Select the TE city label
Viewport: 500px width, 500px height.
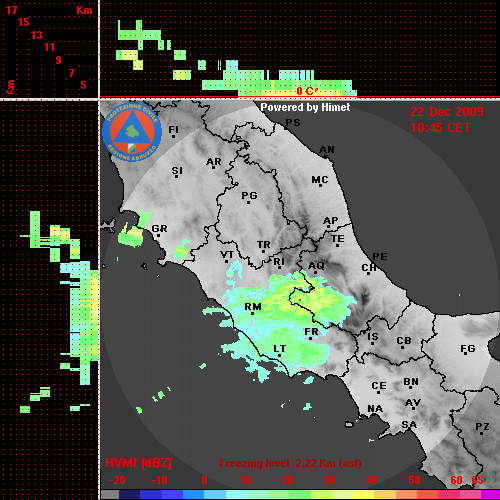tap(338, 239)
